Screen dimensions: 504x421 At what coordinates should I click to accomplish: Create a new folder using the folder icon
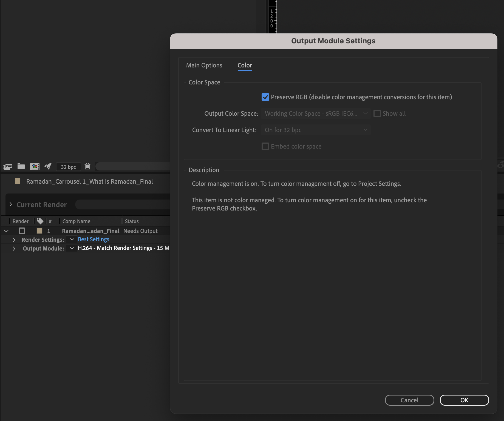coord(21,166)
